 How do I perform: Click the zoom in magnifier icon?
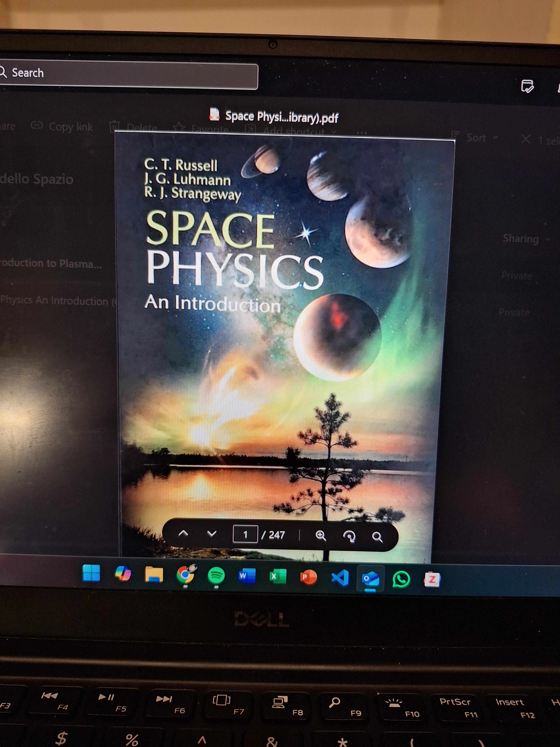(x=321, y=536)
